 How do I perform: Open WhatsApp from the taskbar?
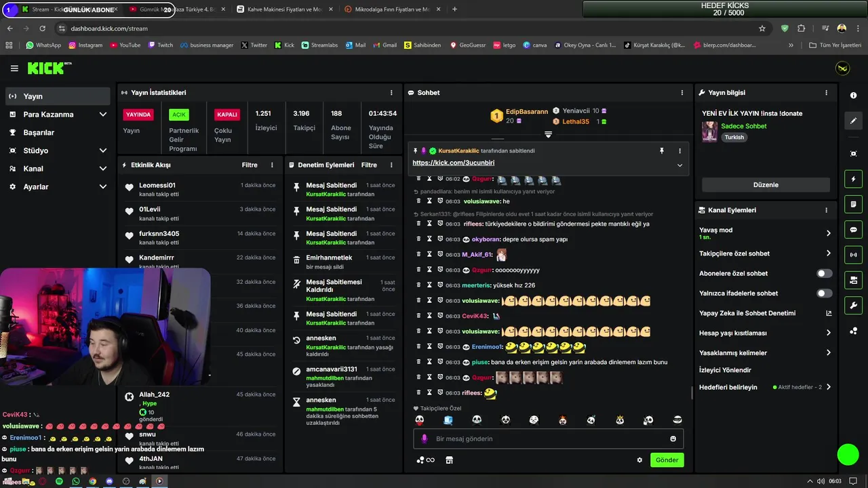76,481
